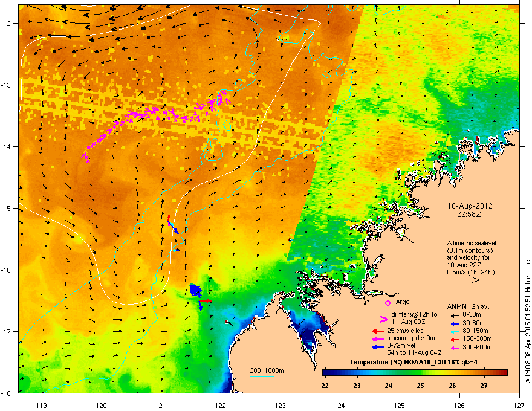Click the magenta Argo circle legend symbol

coord(388,303)
